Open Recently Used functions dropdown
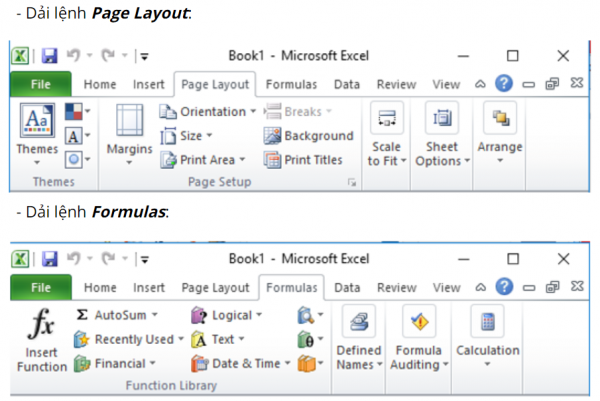The height and width of the screenshot is (401, 600). [129, 339]
